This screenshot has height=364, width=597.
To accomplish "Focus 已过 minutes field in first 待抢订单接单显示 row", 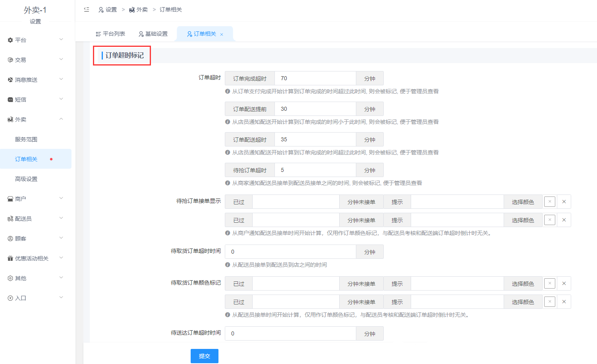I will click(x=296, y=202).
